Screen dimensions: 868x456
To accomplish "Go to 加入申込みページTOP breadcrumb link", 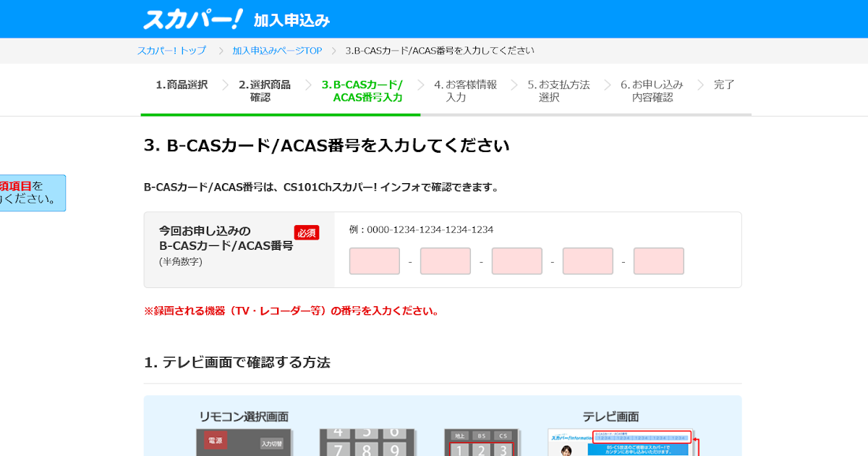I will pyautogui.click(x=277, y=51).
